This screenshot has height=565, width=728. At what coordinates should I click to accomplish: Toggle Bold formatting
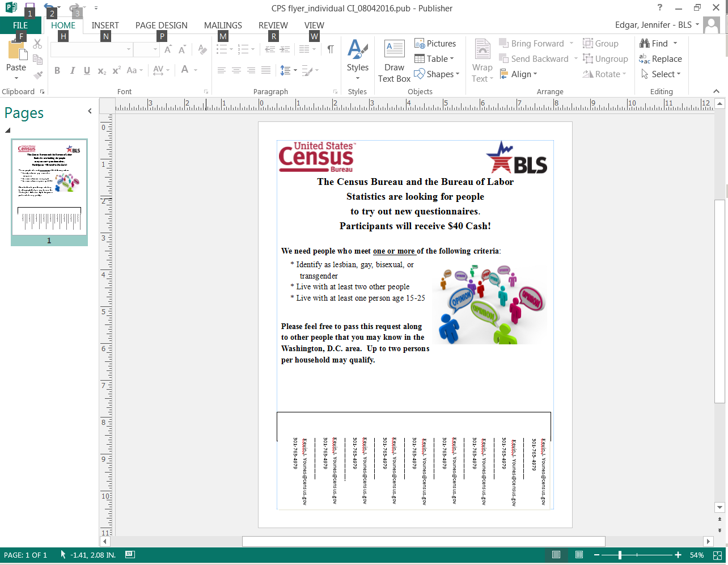pos(57,70)
